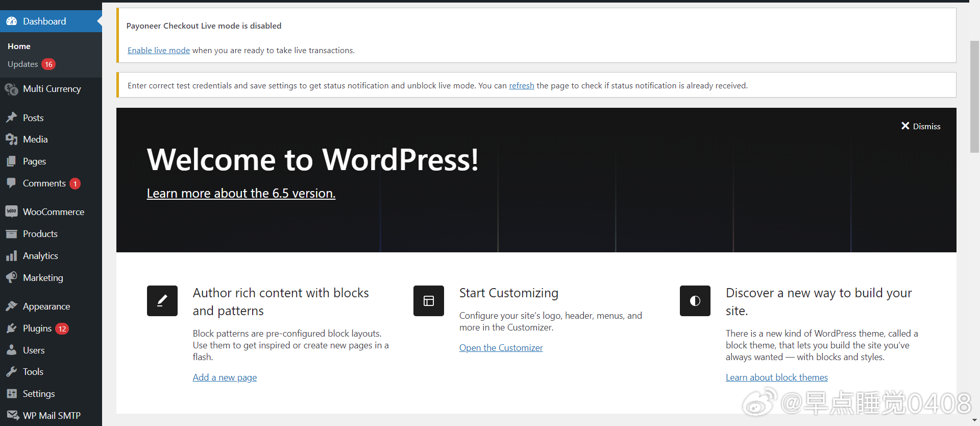Open the Products menu
The height and width of the screenshot is (426, 980).
coord(51,233)
